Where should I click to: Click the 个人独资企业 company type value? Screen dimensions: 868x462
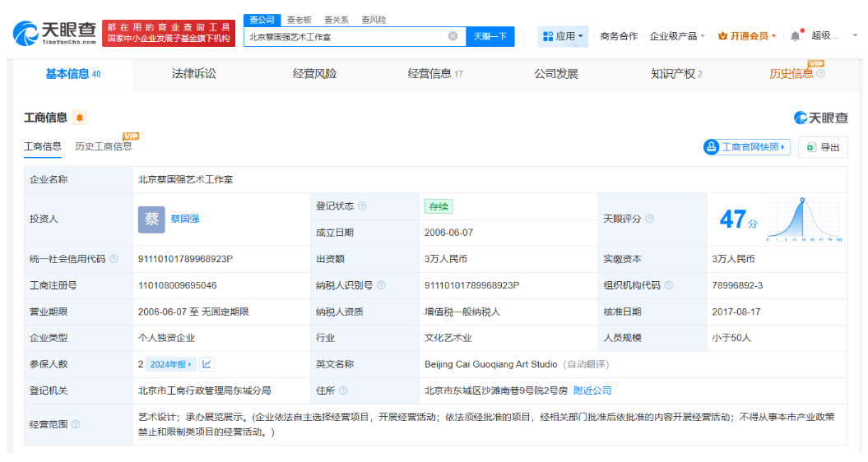coord(167,338)
